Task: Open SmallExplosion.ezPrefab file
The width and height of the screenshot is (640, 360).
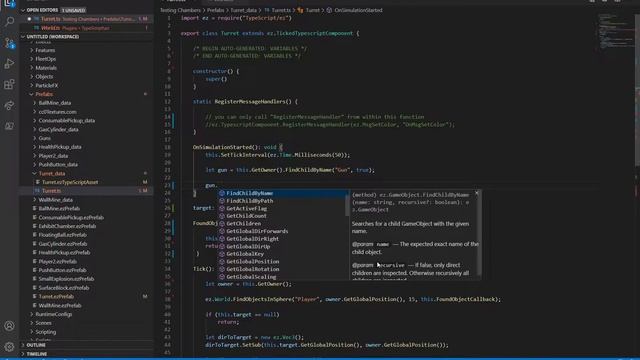Action: pyautogui.click(x=66, y=279)
